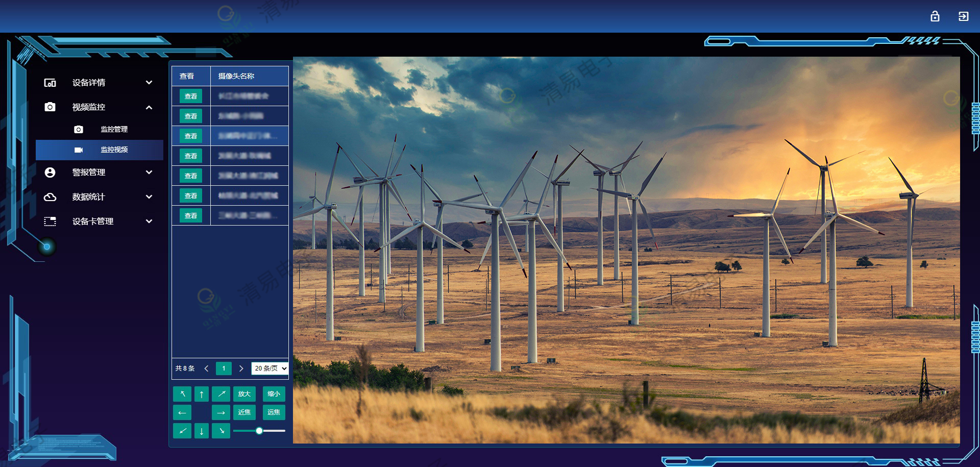980x467 pixels.
Task: Pan camera down with the down arrow
Action: pos(202,431)
